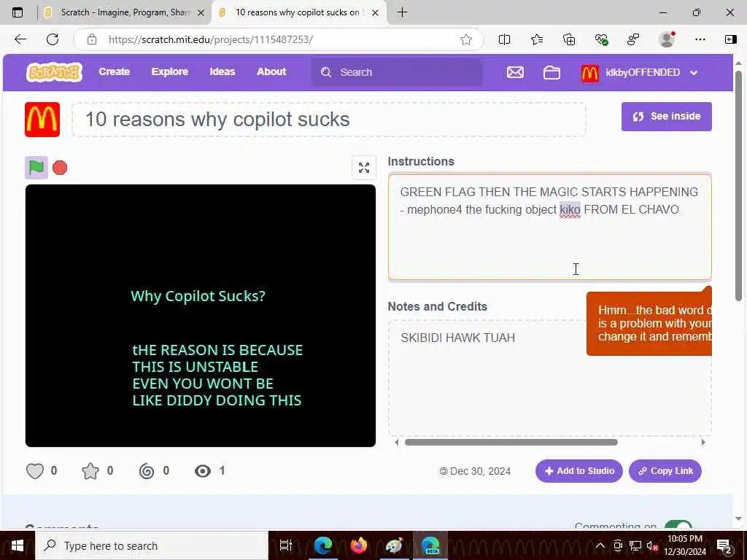Open the Windows Start menu

18,545
